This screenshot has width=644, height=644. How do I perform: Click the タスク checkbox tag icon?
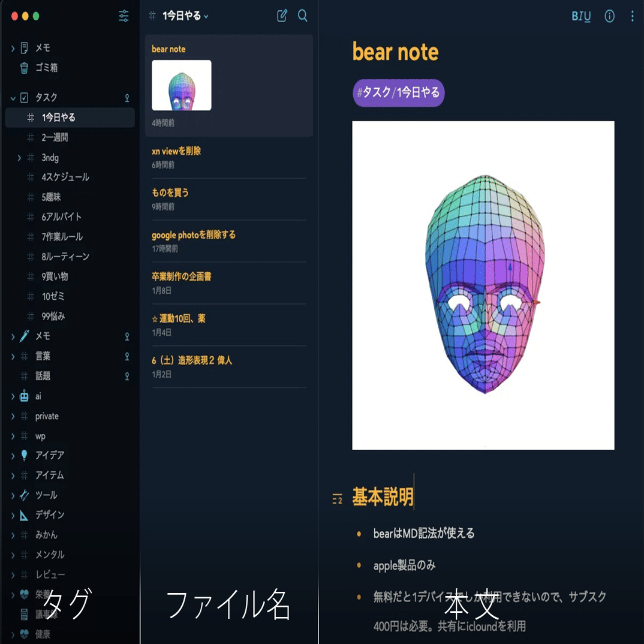point(24,97)
